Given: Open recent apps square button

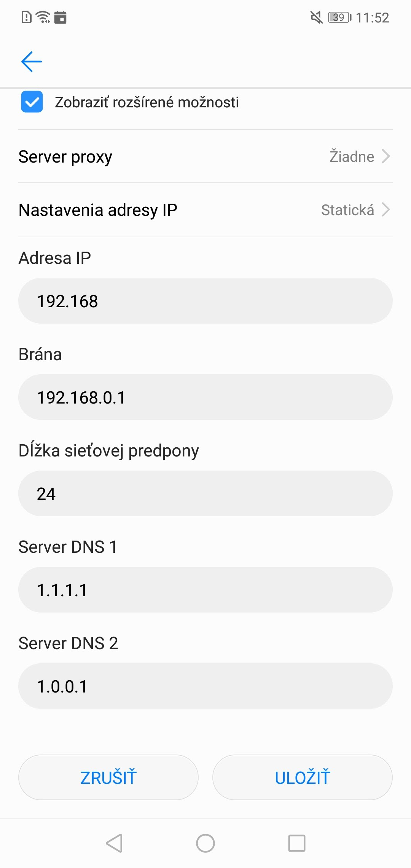Looking at the screenshot, I should pos(297,843).
